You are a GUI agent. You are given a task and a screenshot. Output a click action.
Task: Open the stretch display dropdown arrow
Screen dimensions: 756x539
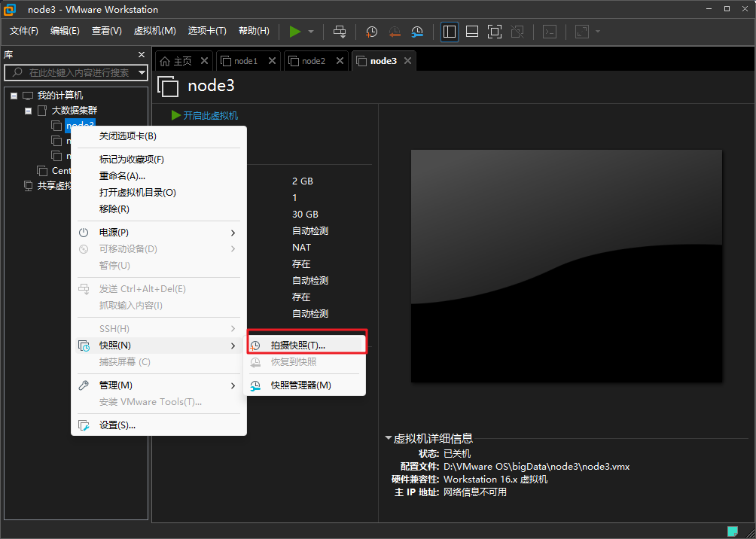point(598,32)
